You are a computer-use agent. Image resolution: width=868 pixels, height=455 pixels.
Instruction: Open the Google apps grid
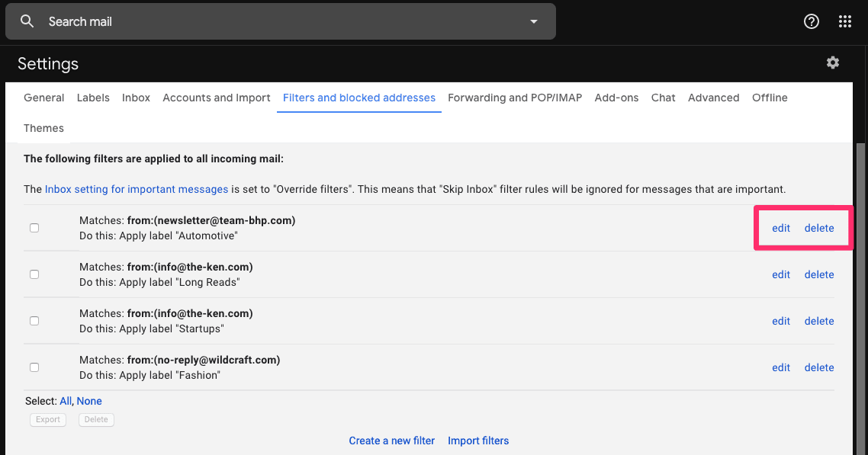pos(845,21)
